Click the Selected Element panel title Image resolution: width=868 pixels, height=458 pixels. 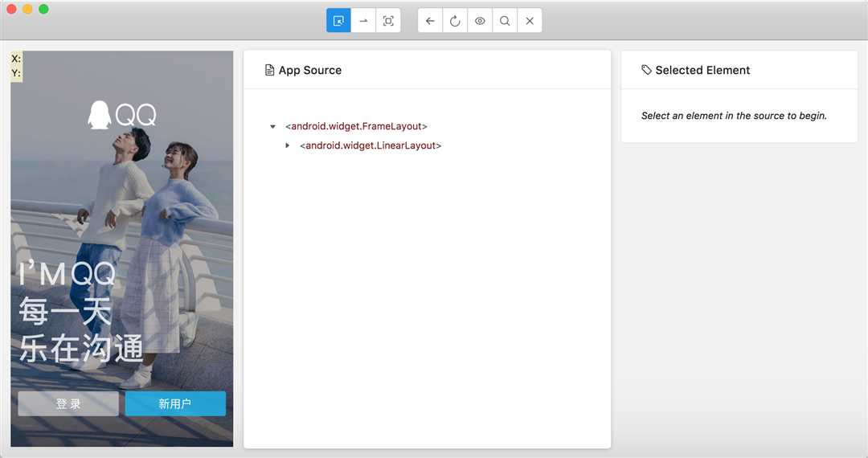[702, 70]
